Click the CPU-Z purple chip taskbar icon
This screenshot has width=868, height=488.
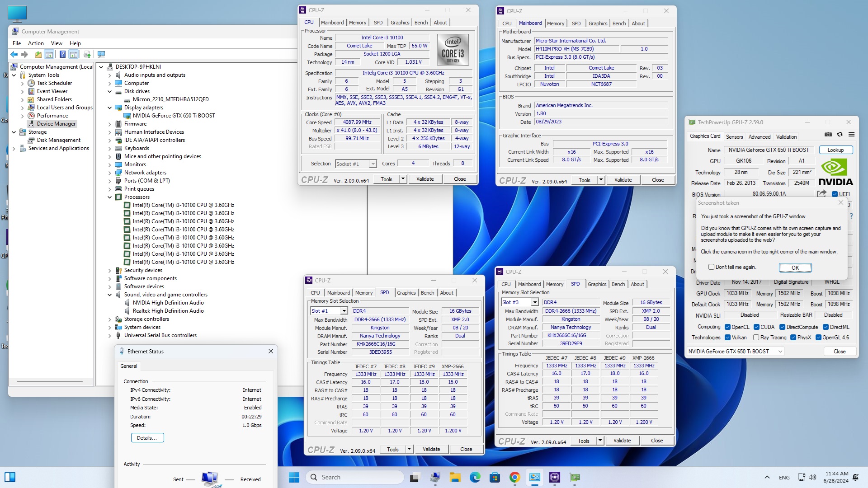click(x=555, y=477)
